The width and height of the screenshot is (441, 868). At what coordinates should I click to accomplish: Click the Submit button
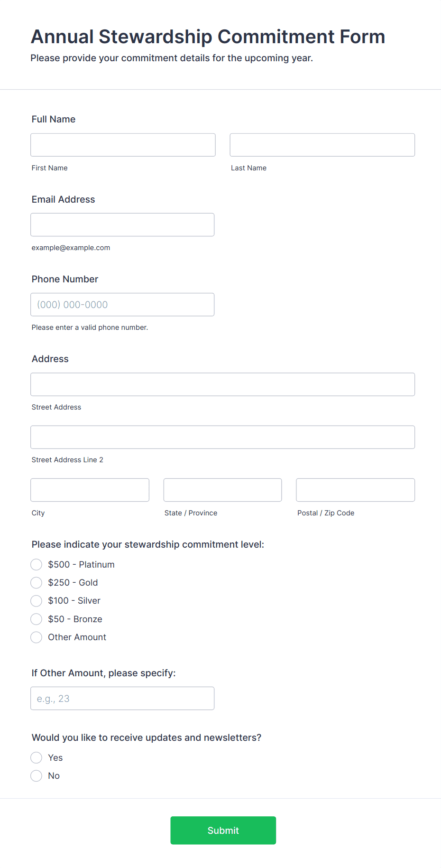pos(223,830)
